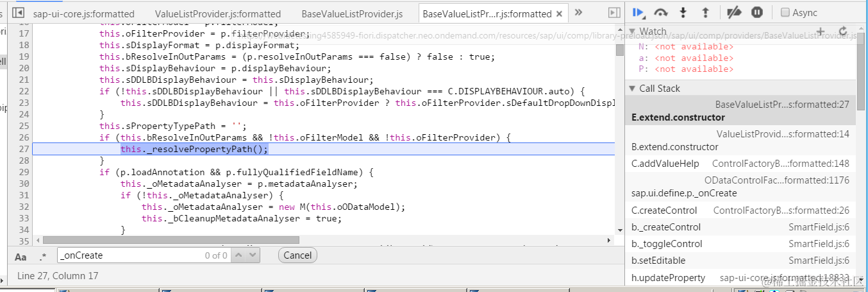Image resolution: width=868 pixels, height=292 pixels.
Task: Set breakpoint on line number 29
Action: pos(24,172)
